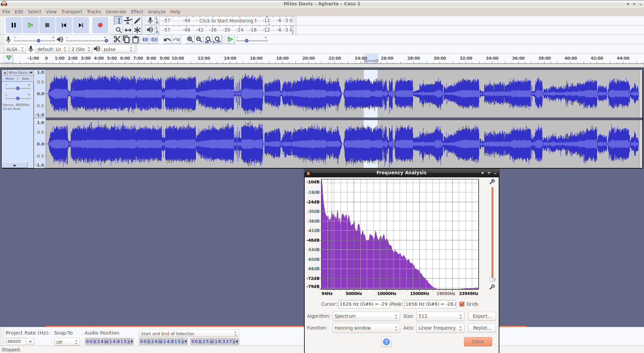Open the recording device dropdown
Image resolution: width=644 pixels, height=353 pixels.
click(x=52, y=49)
